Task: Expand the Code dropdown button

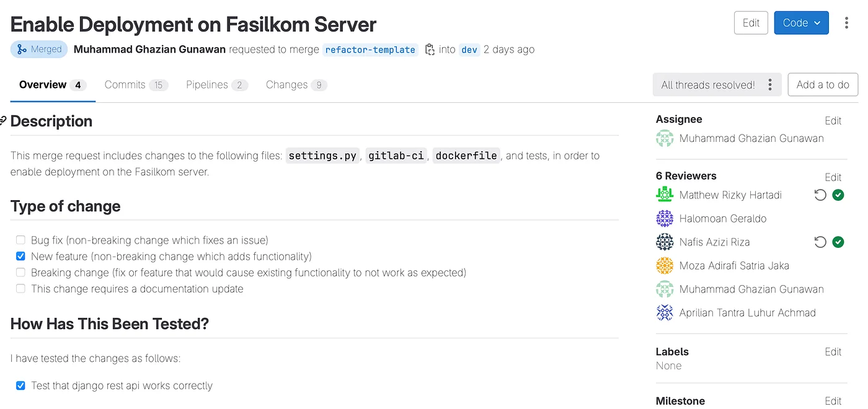Action: (x=801, y=23)
